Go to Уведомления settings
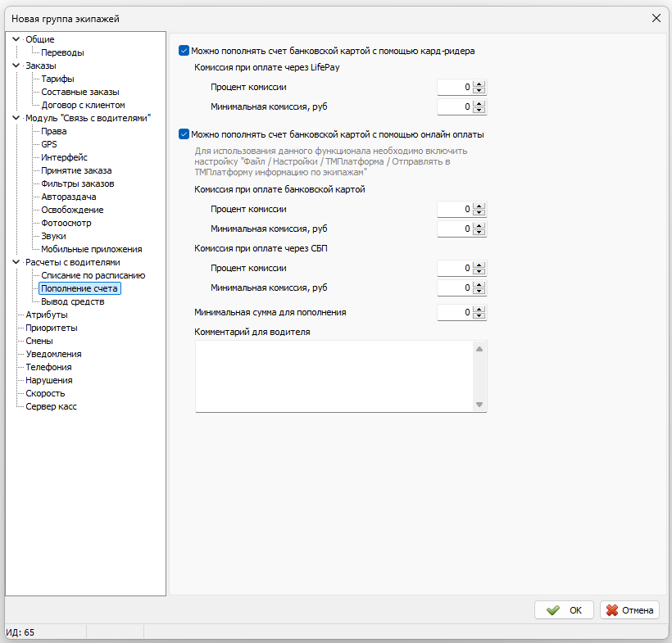Screen dimensions: 672x643 pos(53,355)
